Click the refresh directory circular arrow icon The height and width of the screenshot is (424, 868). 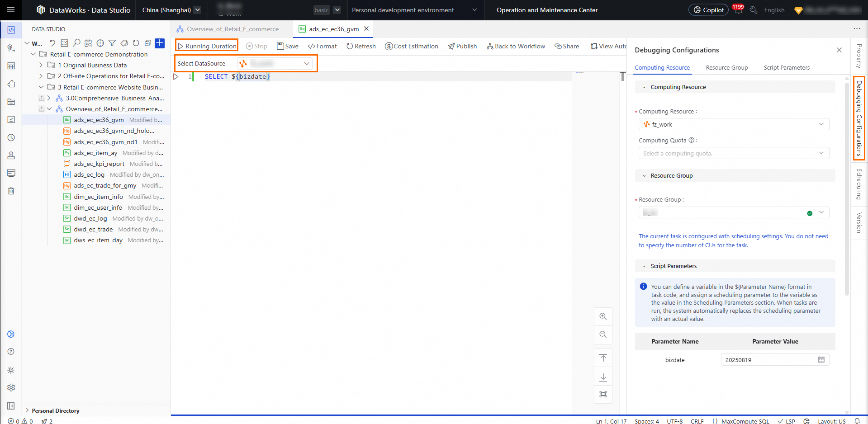click(136, 43)
